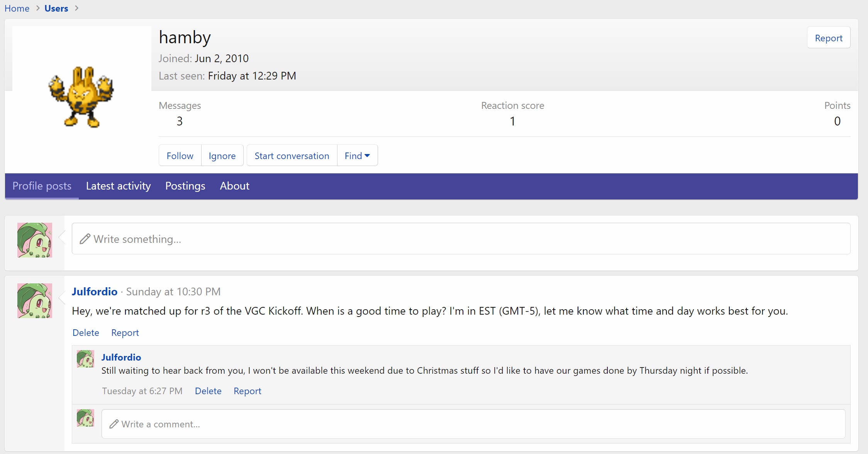The height and width of the screenshot is (454, 868).
Task: Focus the Write a comment field
Action: (x=473, y=424)
